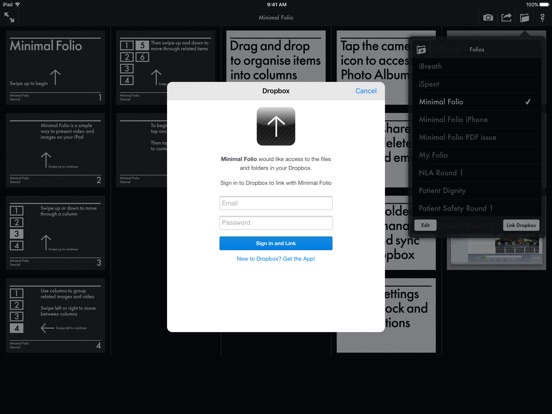Click the Password input field
Image resolution: width=552 pixels, height=414 pixels.
[276, 223]
